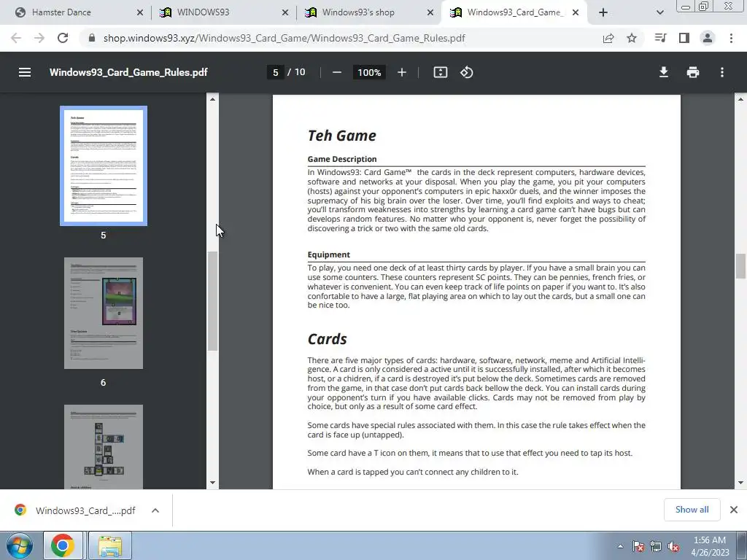Expand the tab search dropdown
747x560 pixels.
(x=659, y=12)
